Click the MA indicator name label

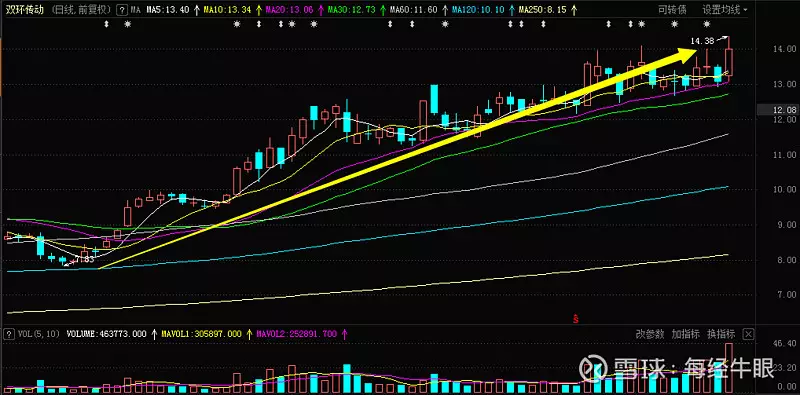[135, 10]
